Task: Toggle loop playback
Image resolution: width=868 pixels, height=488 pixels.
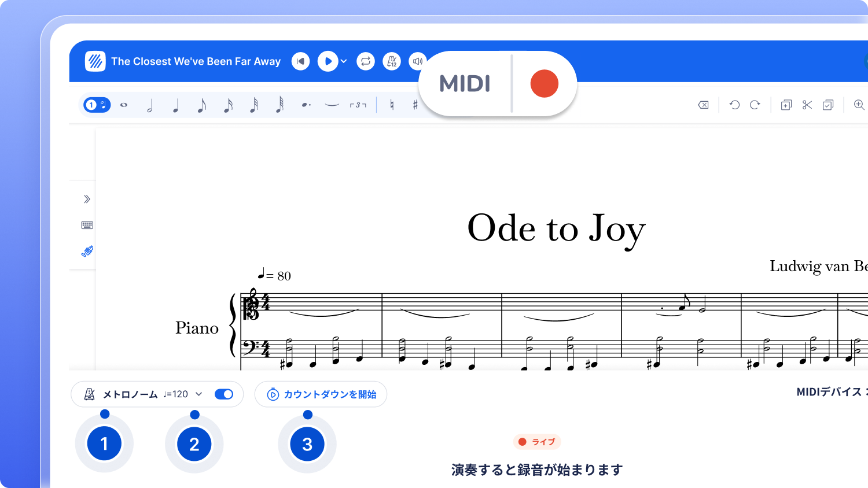Action: (x=366, y=61)
